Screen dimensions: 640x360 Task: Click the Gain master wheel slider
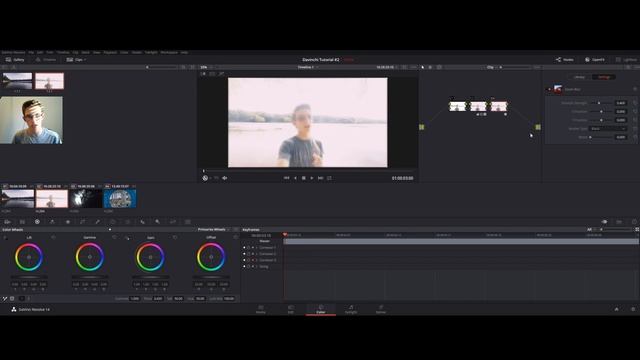pyautogui.click(x=150, y=277)
